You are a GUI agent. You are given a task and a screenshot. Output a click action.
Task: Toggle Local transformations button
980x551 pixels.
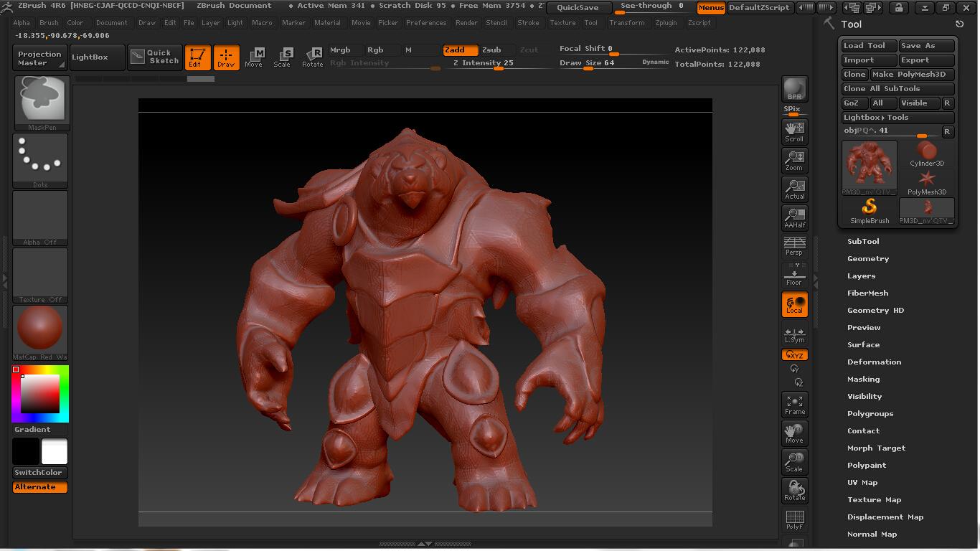pos(794,304)
